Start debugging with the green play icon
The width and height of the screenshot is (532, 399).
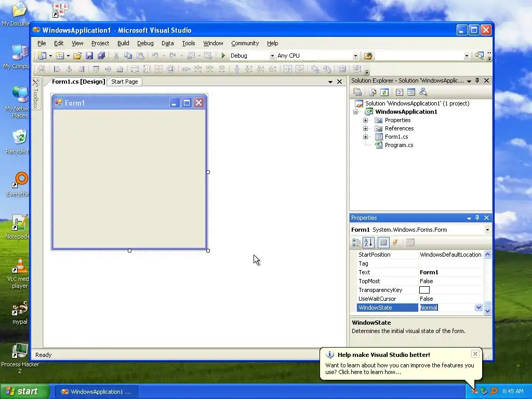pos(223,56)
